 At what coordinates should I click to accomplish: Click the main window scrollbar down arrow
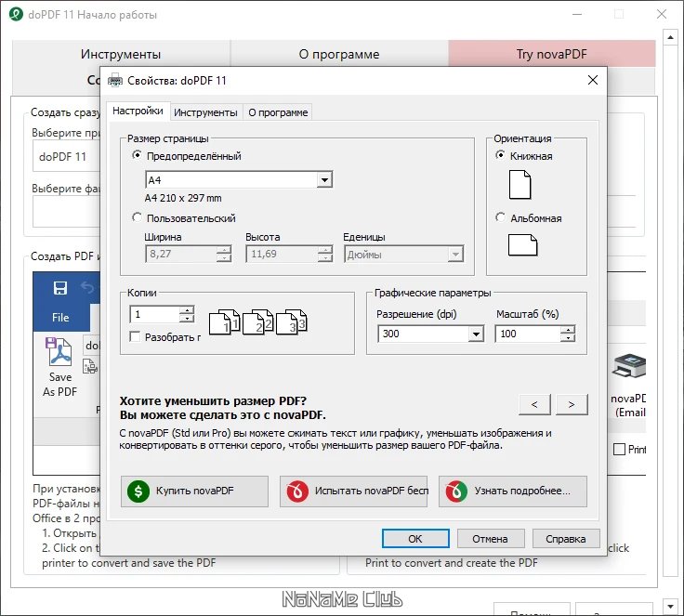pyautogui.click(x=670, y=606)
